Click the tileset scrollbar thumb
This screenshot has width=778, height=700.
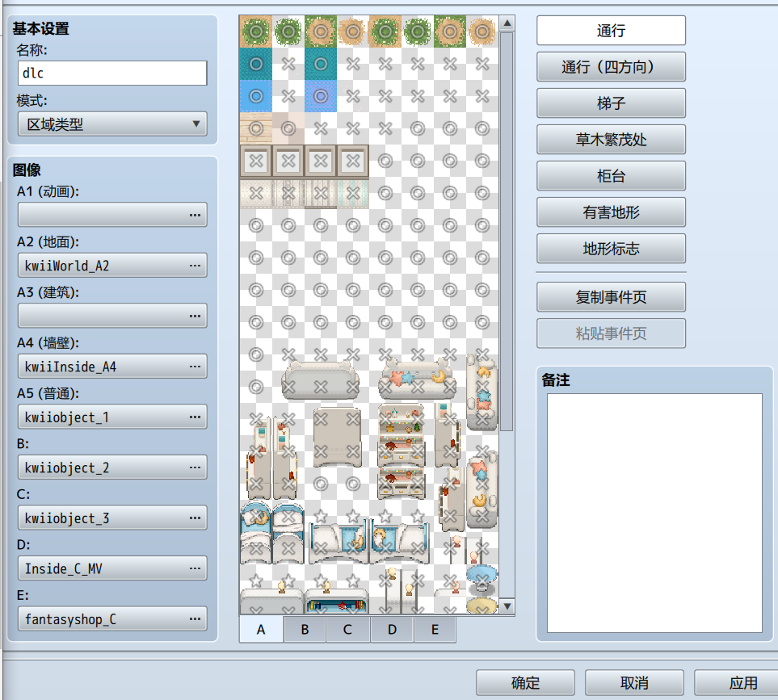pos(507,232)
